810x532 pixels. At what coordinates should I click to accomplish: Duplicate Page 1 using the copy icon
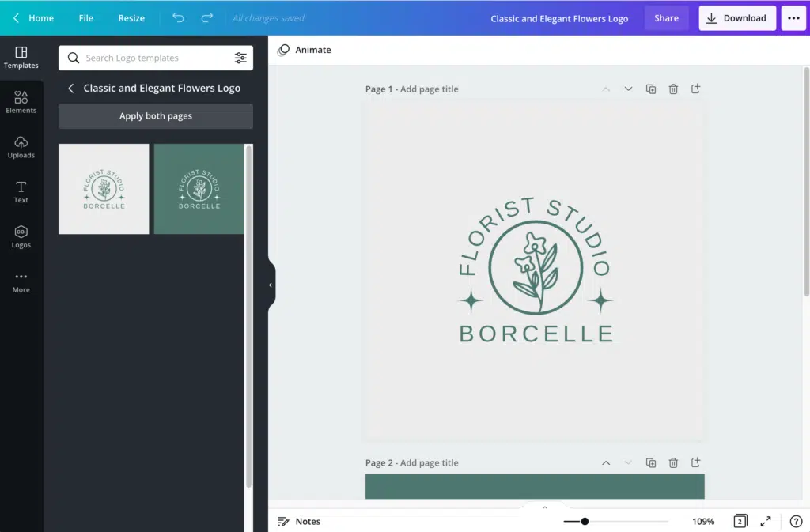(651, 89)
